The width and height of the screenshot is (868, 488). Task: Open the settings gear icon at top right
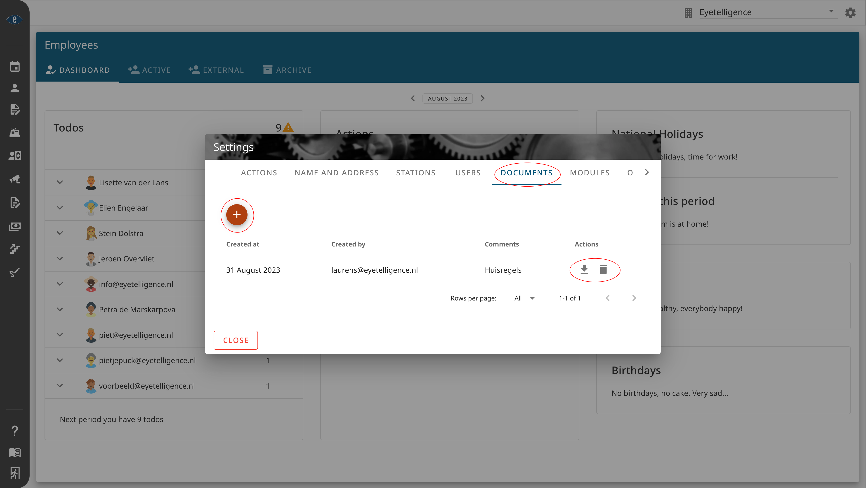[850, 13]
